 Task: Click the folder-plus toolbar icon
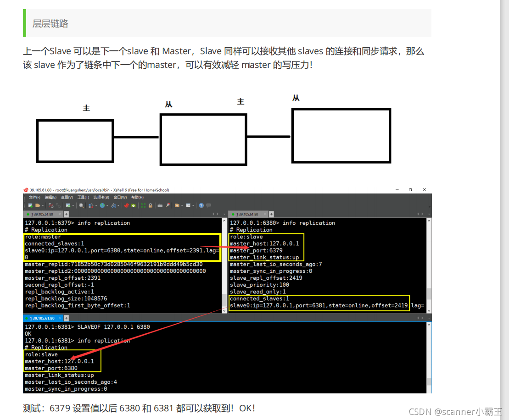177,205
